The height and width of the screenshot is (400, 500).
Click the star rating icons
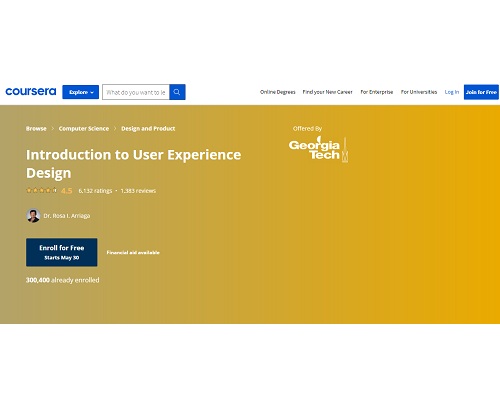tap(41, 191)
